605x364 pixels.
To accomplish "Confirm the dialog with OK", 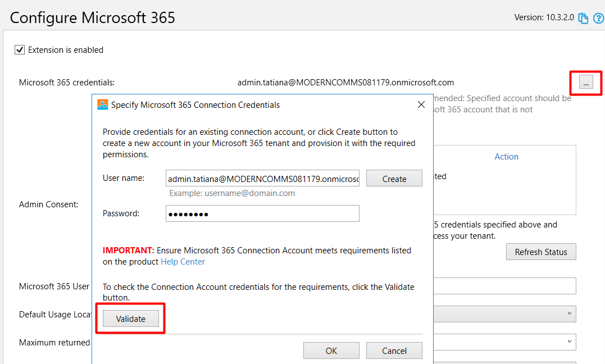I will point(331,351).
